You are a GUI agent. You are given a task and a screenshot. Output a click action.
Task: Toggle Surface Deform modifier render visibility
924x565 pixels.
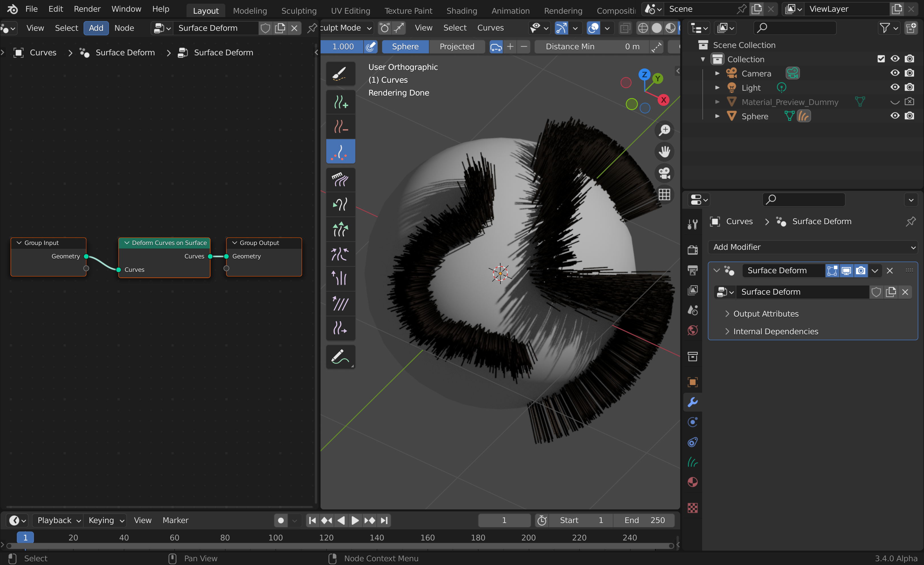861,271
